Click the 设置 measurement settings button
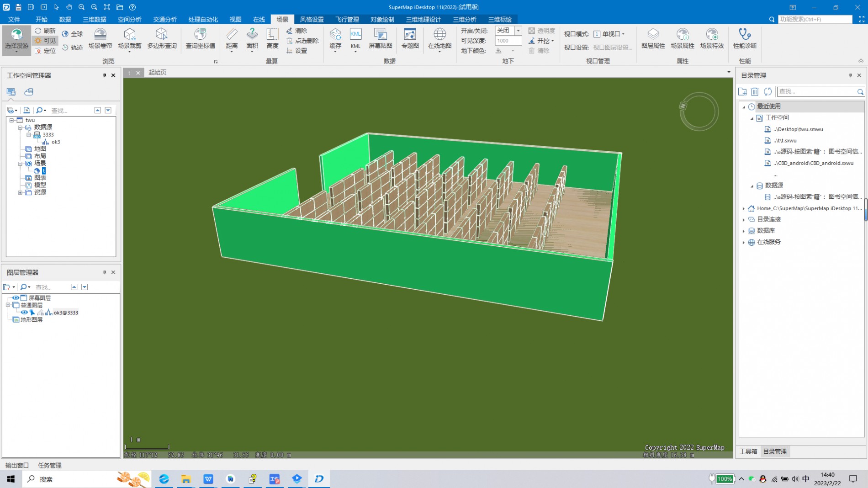Screen dimensions: 868x488 coord(297,51)
